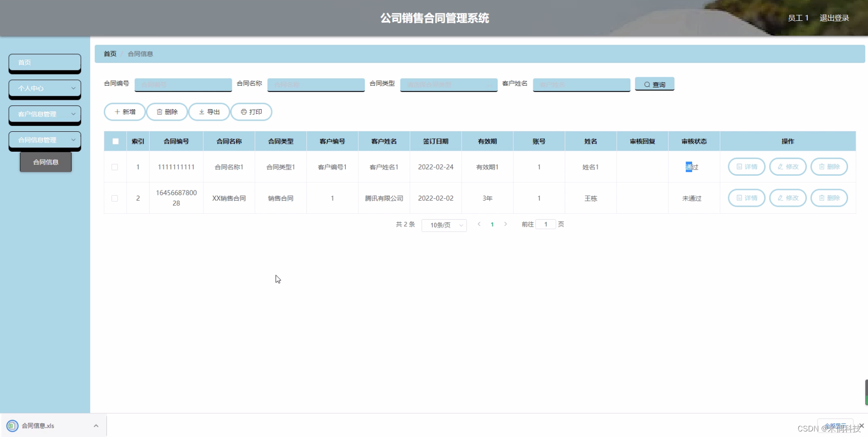
Task: Select 合同信息 in the sidebar submenu
Action: click(x=45, y=162)
